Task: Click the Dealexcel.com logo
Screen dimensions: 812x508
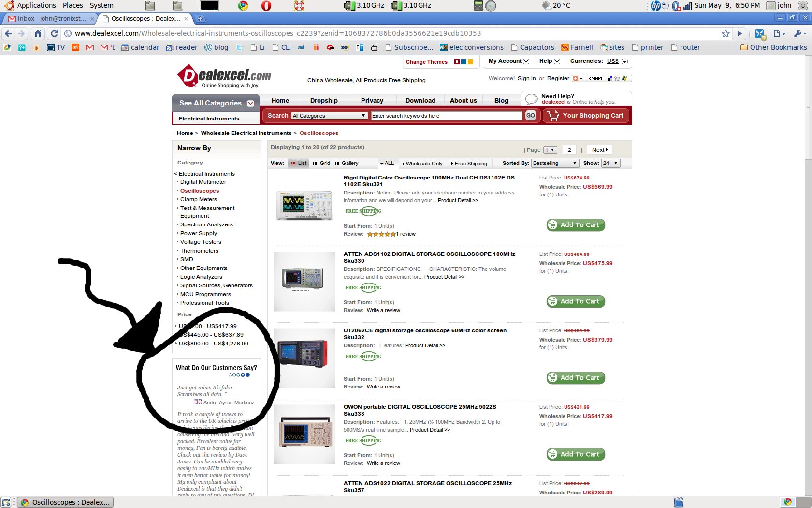Action: click(x=224, y=75)
